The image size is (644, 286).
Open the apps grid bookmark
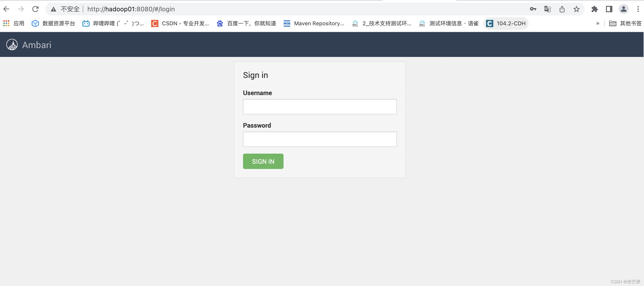14,23
